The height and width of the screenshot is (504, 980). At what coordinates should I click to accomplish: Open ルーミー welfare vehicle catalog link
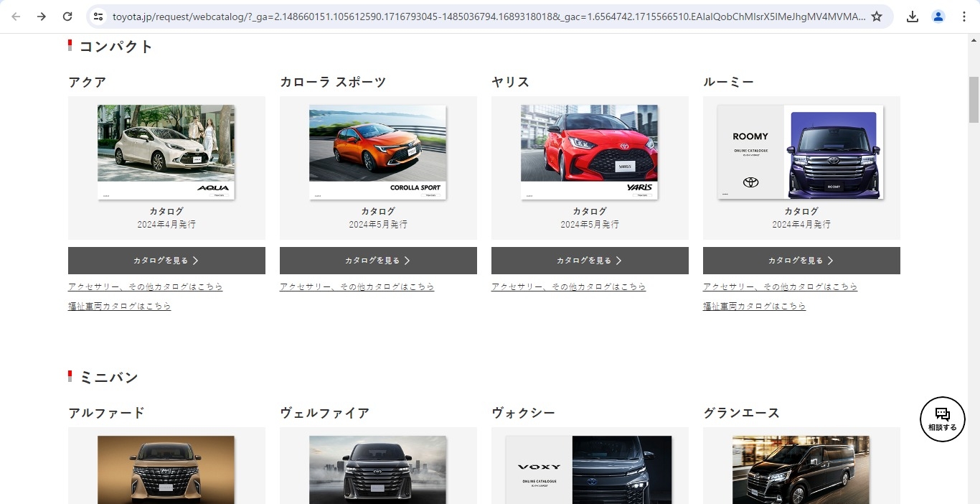[x=755, y=306]
